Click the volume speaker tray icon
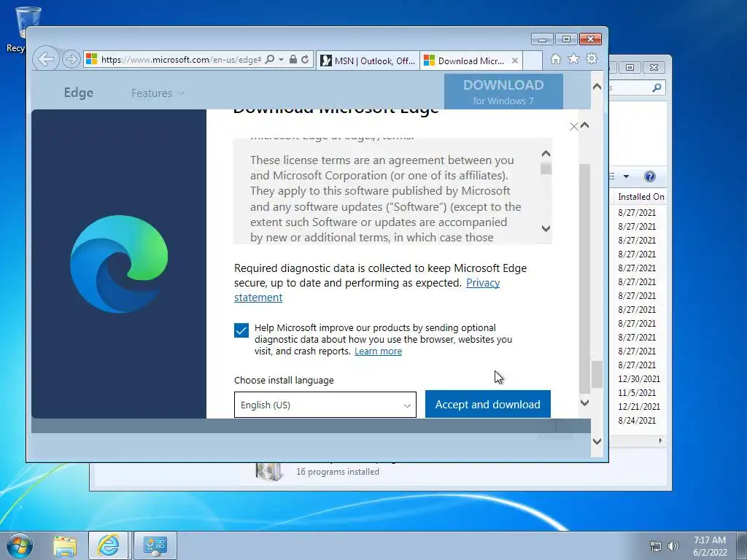747x560 pixels. click(673, 546)
